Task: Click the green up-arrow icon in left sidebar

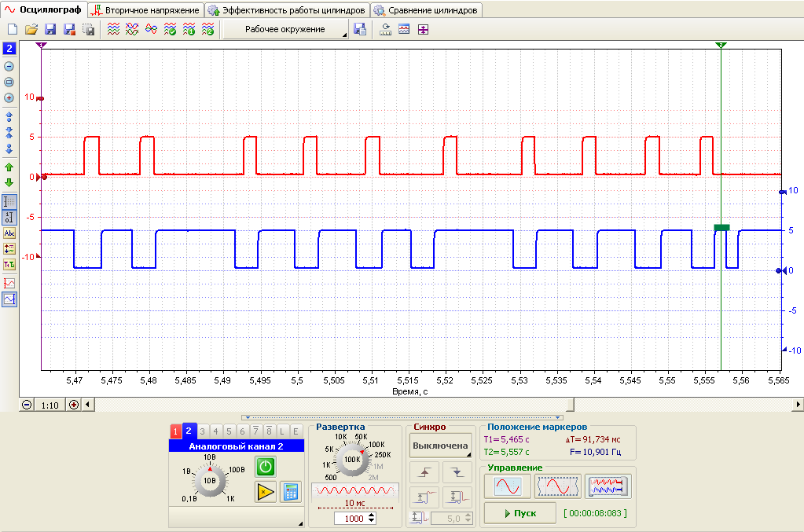Action: coord(9,167)
